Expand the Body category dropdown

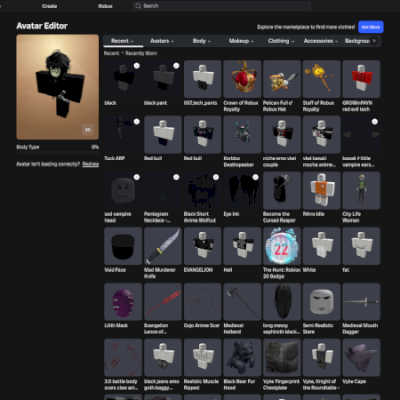(x=201, y=41)
